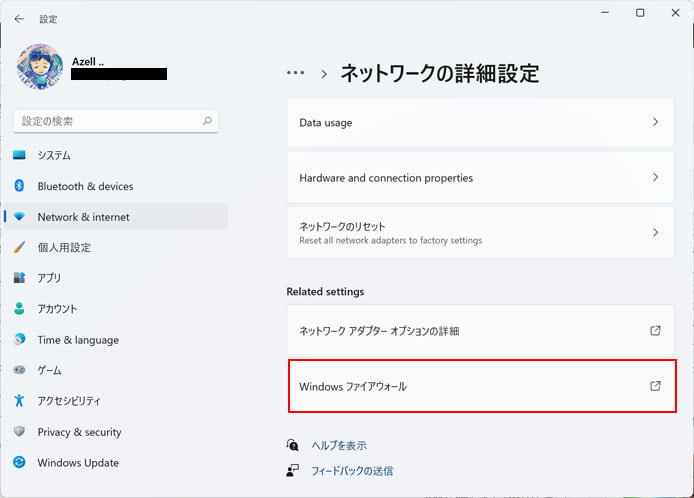
Task: Click external-link icon on Windows ファイアウォール row
Action: coord(655,386)
